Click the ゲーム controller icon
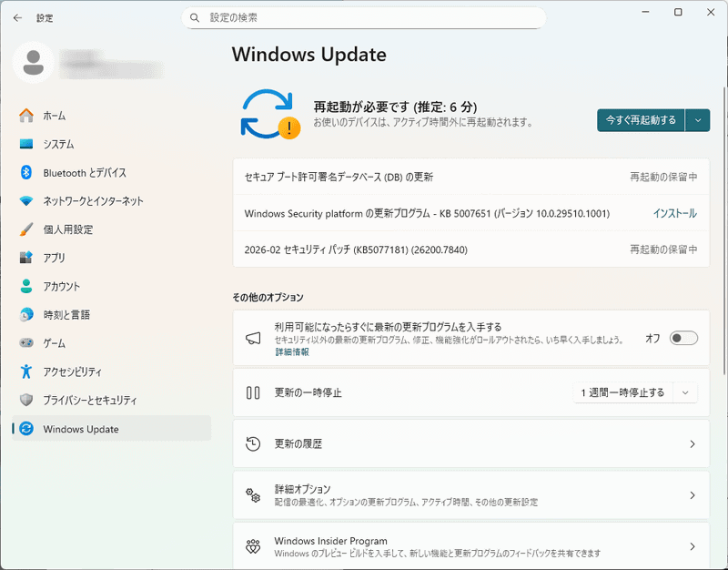This screenshot has width=728, height=570. click(x=26, y=343)
